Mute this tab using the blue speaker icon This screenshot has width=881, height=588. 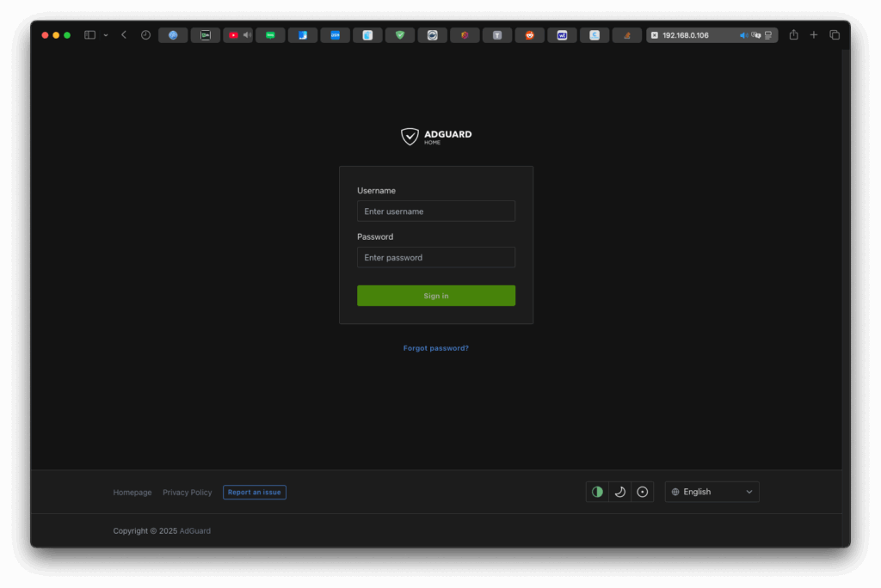tap(743, 35)
